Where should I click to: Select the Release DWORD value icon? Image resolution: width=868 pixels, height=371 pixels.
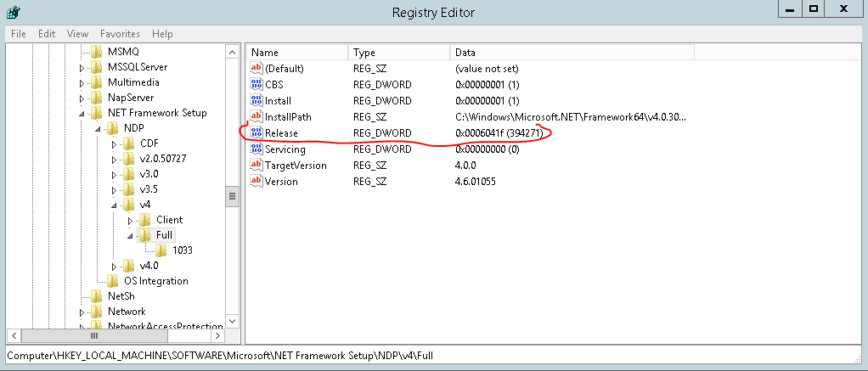pos(256,133)
